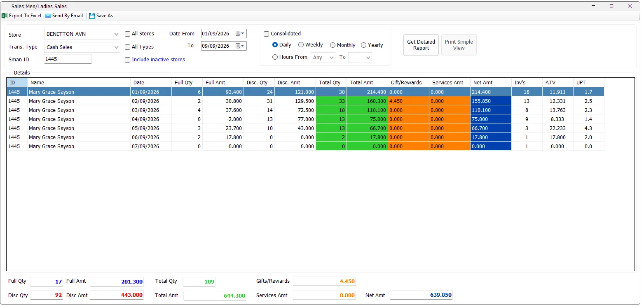Select the row dated 04/09/2026
Image resolution: width=644 pixels, height=307 pixels.
[306, 119]
